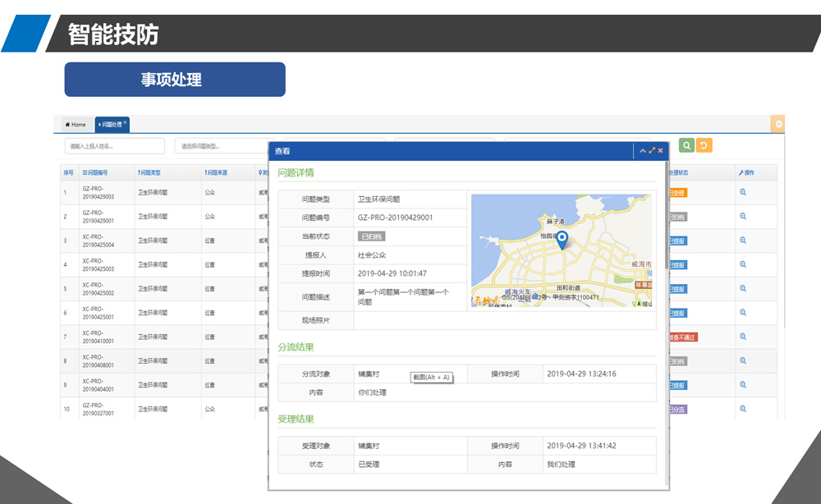Sort by 序号 column header

click(68, 172)
